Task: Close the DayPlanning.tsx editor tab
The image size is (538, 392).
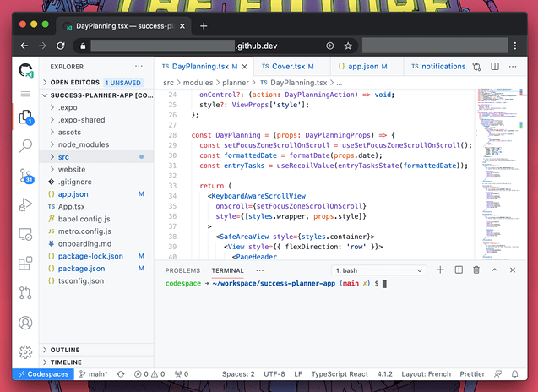Action: [x=245, y=67]
